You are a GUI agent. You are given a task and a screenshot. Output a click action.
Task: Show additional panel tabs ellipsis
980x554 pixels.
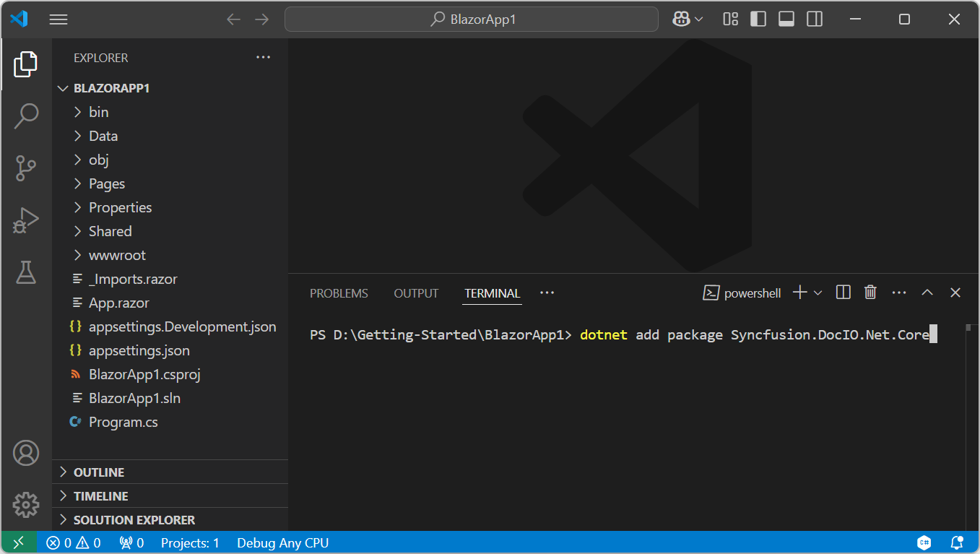[x=547, y=293]
